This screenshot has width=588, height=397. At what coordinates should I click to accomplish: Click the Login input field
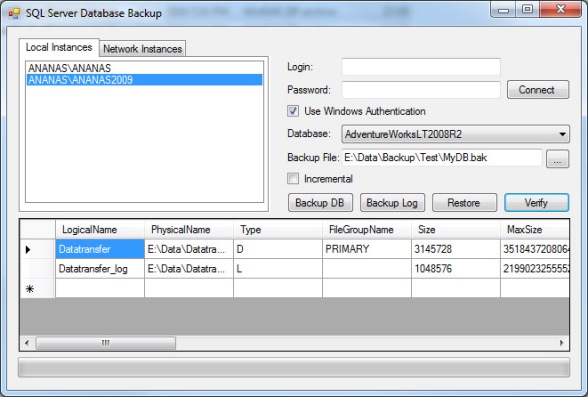(x=421, y=67)
